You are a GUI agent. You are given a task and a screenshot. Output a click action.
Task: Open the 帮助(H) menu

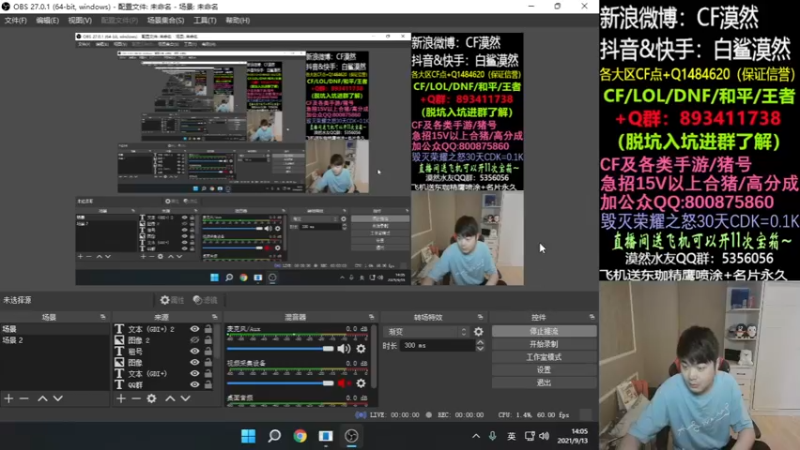237,20
